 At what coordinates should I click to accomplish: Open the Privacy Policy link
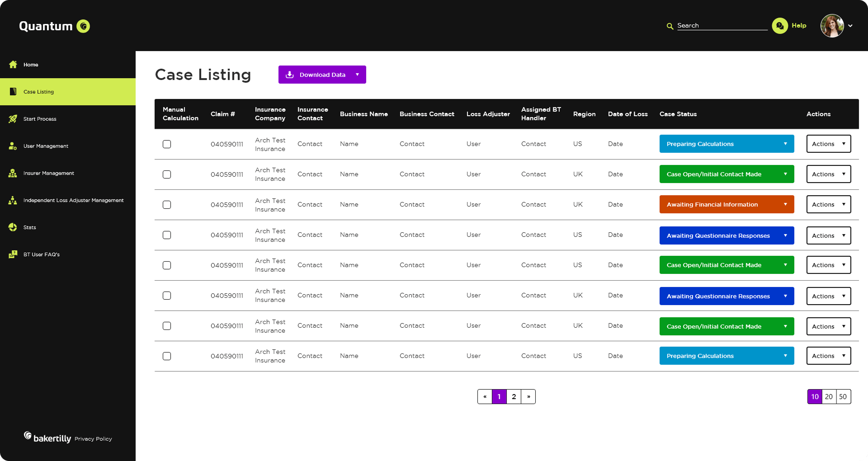93,439
